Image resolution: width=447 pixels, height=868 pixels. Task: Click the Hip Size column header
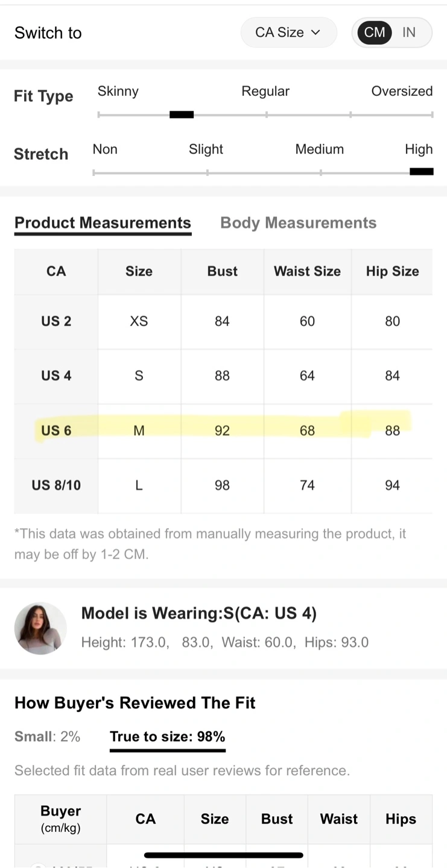click(393, 271)
